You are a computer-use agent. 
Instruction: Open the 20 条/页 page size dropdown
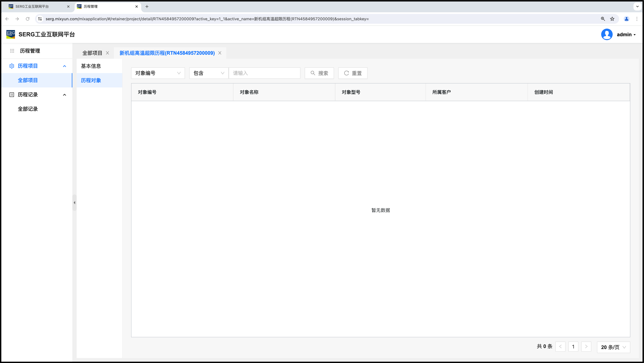click(613, 347)
